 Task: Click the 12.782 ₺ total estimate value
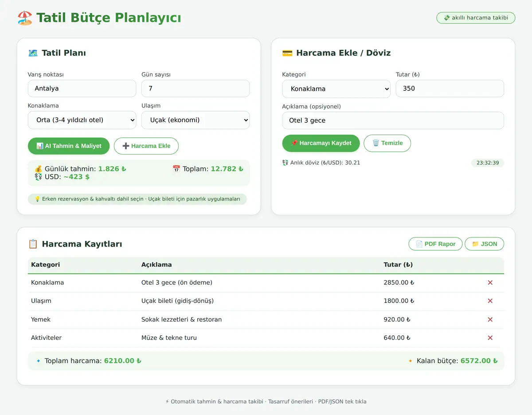pyautogui.click(x=227, y=169)
